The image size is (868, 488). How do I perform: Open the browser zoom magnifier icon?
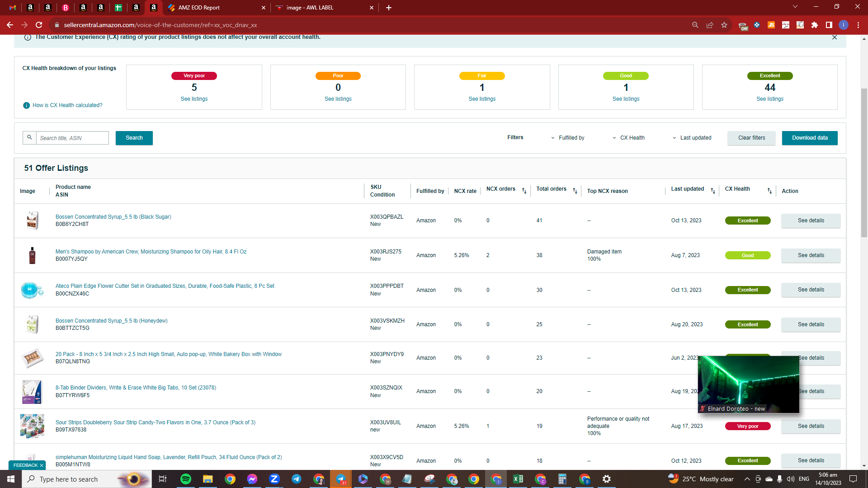coord(695,25)
